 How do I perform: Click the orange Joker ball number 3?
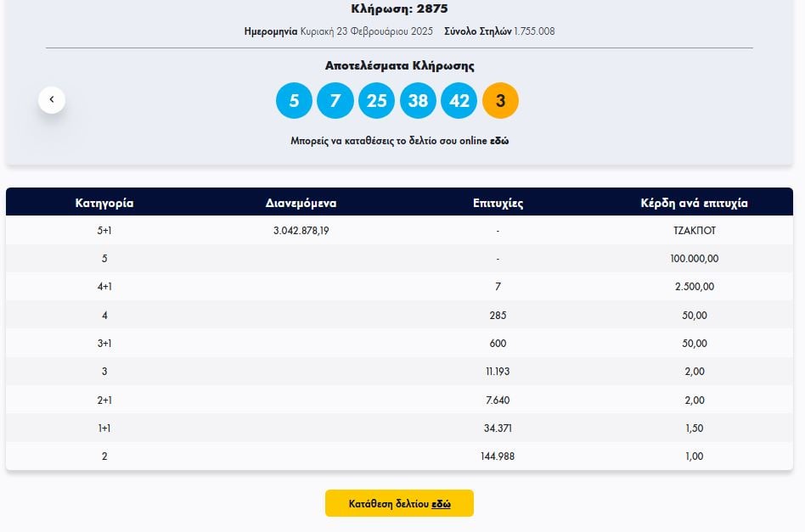[x=500, y=101]
